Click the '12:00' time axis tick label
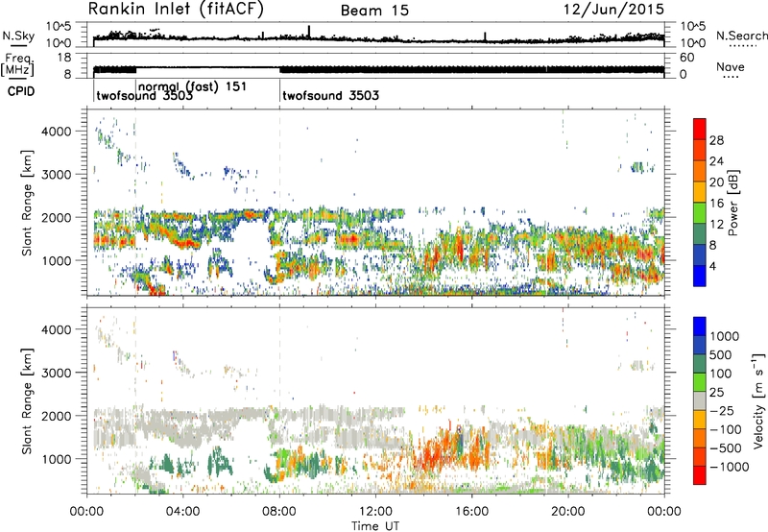The image size is (768, 532). [375, 512]
